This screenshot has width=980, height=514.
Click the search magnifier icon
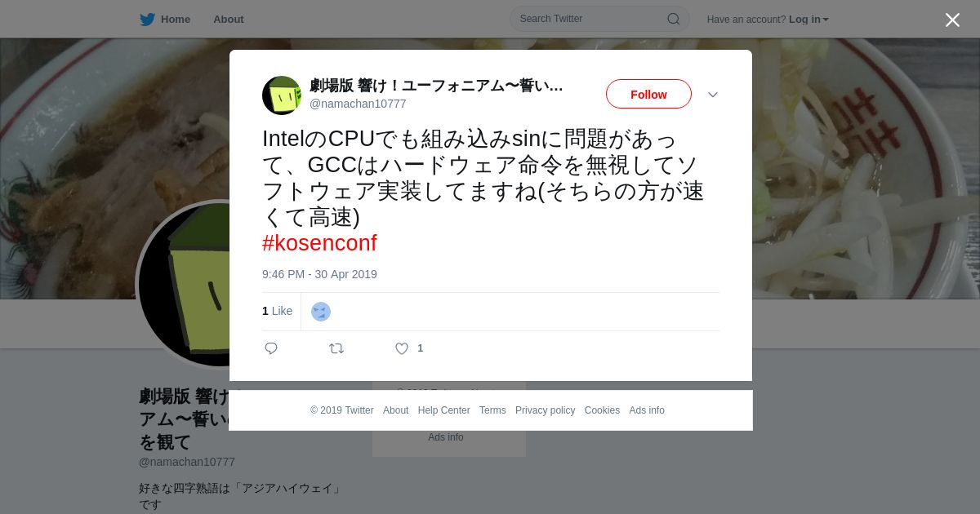click(x=673, y=19)
